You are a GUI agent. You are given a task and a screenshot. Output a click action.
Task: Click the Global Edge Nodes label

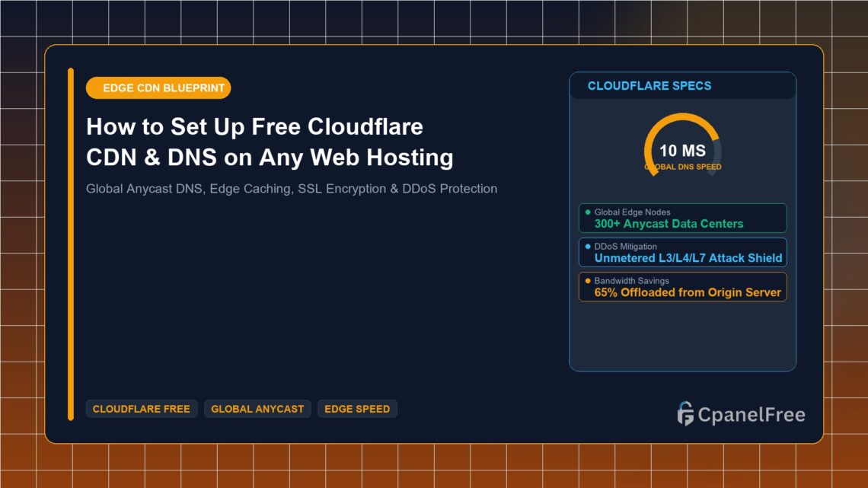tap(632, 212)
